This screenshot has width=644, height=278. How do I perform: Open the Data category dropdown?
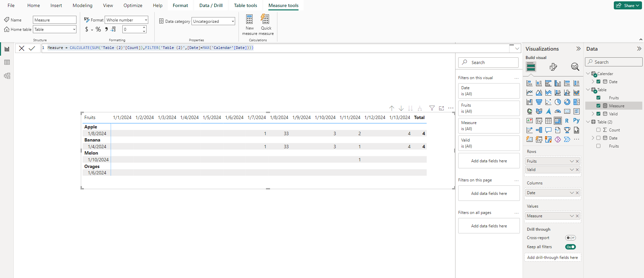(213, 21)
